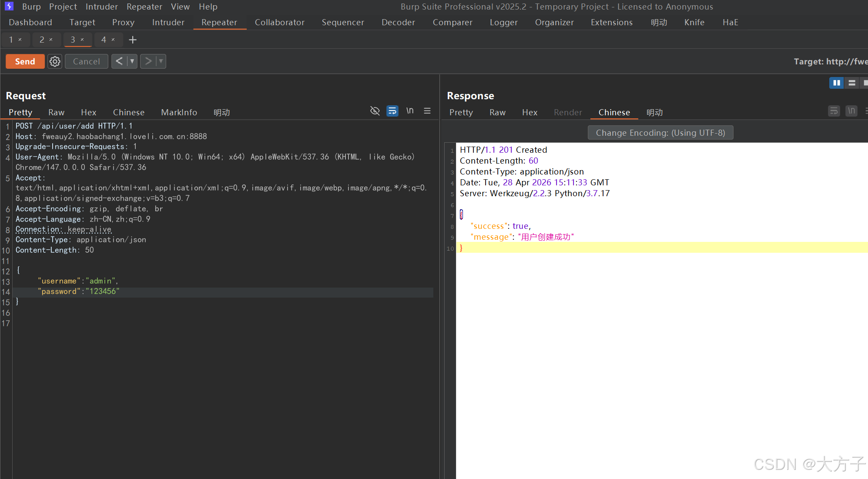Toggle hidden message parts eye icon in Request

pyautogui.click(x=375, y=111)
